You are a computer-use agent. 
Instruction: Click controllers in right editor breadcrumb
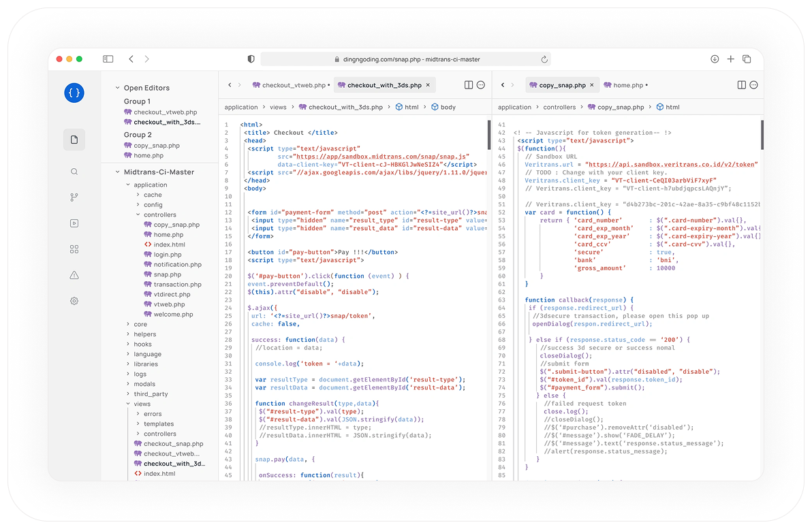(x=559, y=107)
